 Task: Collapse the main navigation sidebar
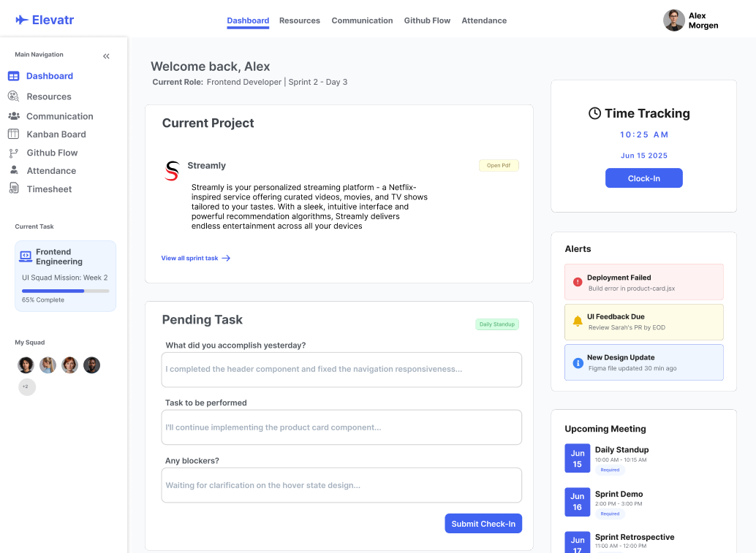click(106, 56)
